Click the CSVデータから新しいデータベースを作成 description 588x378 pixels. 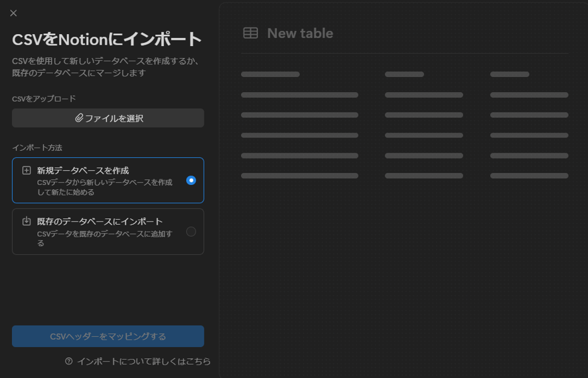point(105,187)
